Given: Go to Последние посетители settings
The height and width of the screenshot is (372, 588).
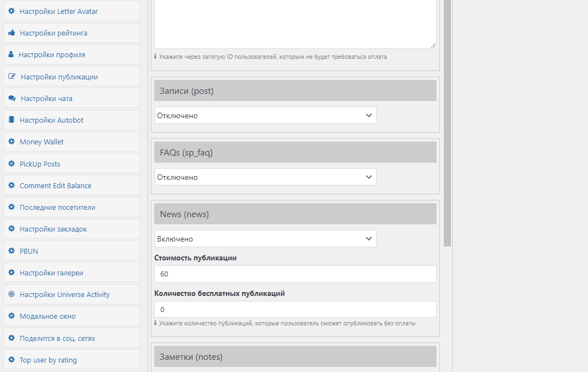Looking at the screenshot, I should [x=57, y=207].
